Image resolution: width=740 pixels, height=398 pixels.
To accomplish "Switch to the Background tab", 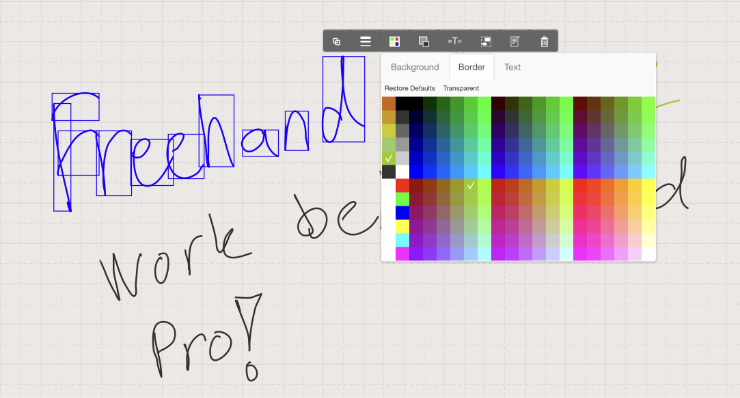I will (415, 67).
